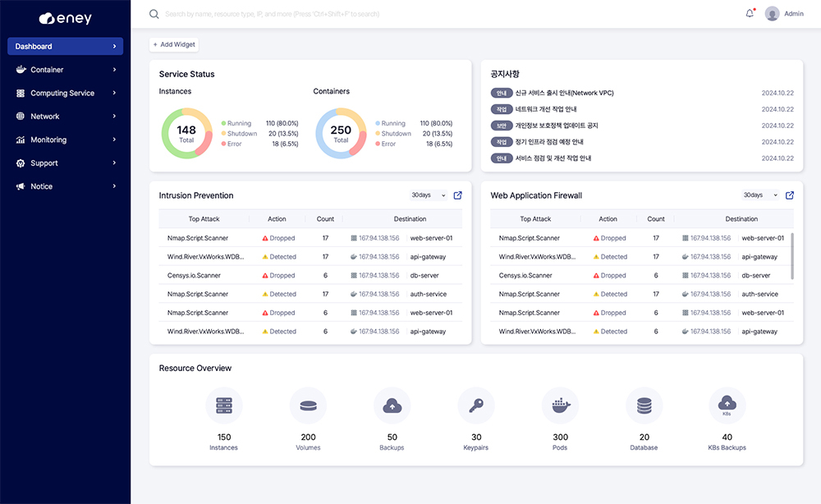Viewport: 821px width, 504px height.
Task: Expand the Container sidebar menu
Action: coord(66,70)
